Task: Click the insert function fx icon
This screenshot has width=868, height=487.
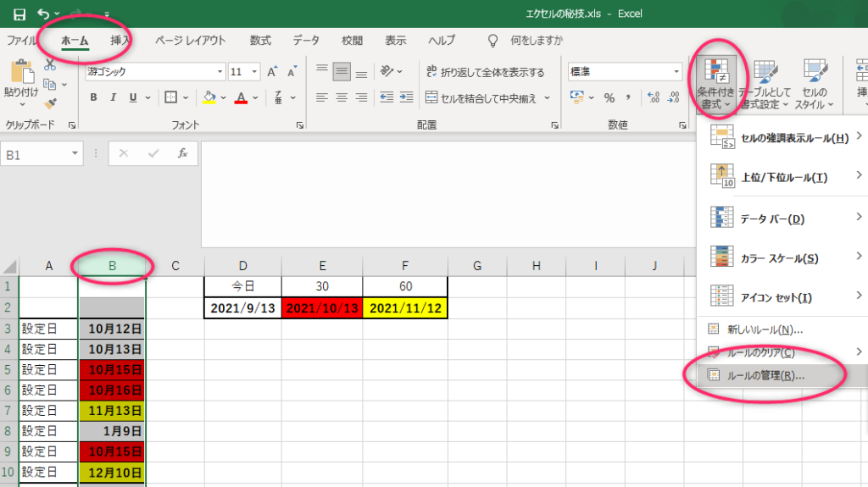Action: 182,153
